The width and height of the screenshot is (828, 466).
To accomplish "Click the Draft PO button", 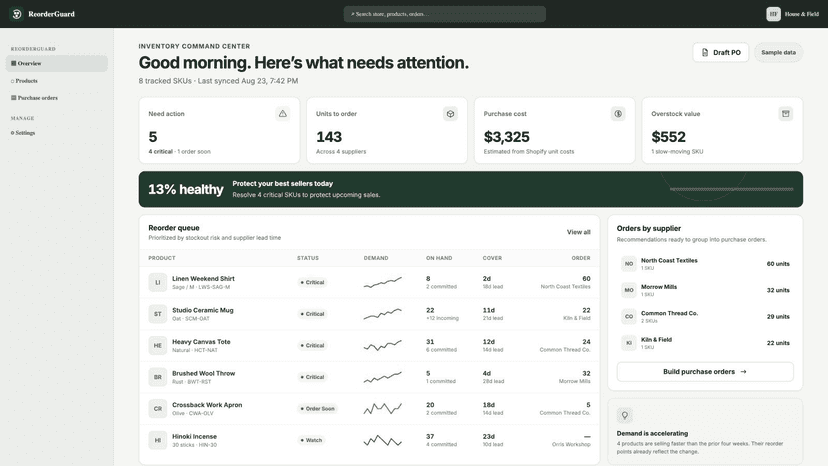I will pos(721,52).
